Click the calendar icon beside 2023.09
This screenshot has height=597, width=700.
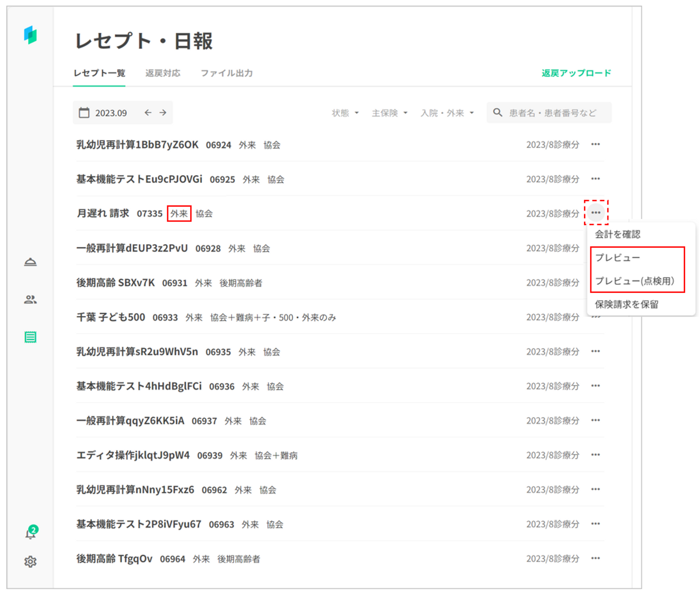click(x=84, y=113)
